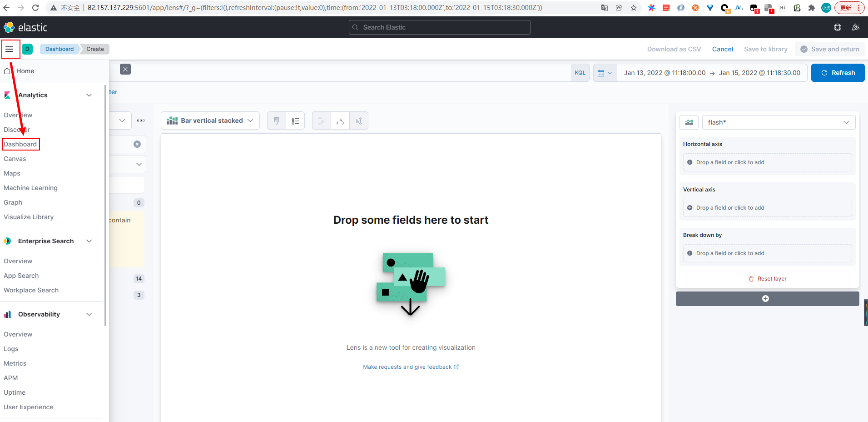Click the blue funnel browser extension

[710, 8]
